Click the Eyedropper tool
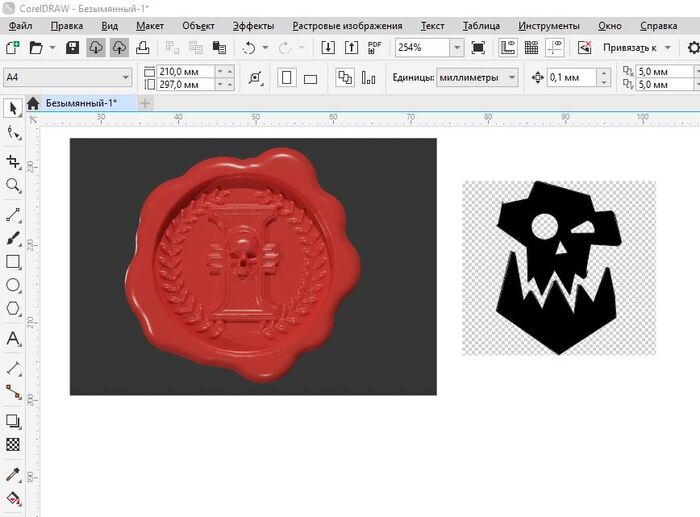The width and height of the screenshot is (700, 517). coord(13,474)
